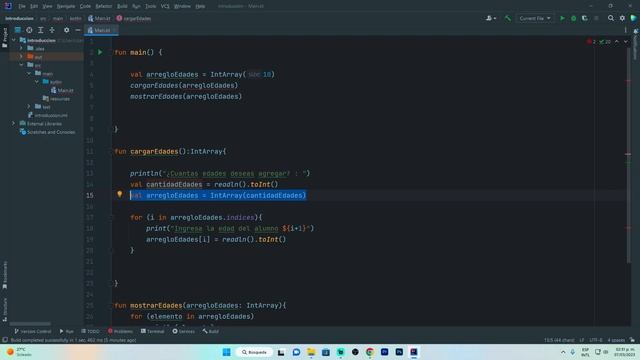
Task: Open the Edit menu
Action: point(34,6)
